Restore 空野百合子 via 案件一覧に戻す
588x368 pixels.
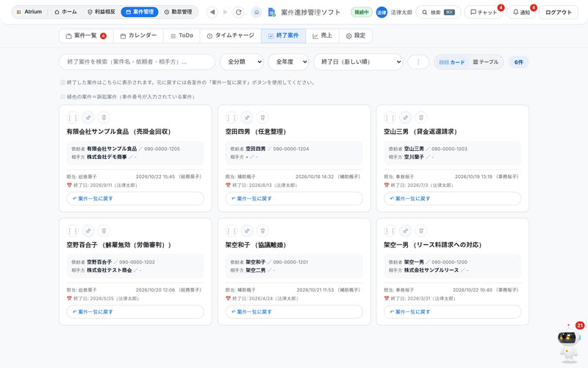coord(135,312)
